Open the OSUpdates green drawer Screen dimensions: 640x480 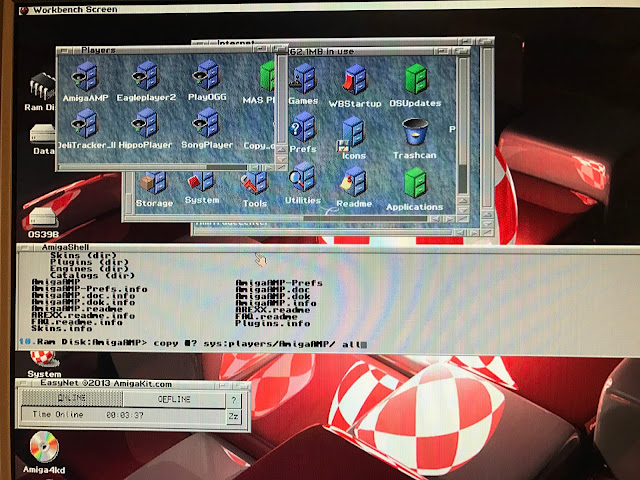[416, 80]
